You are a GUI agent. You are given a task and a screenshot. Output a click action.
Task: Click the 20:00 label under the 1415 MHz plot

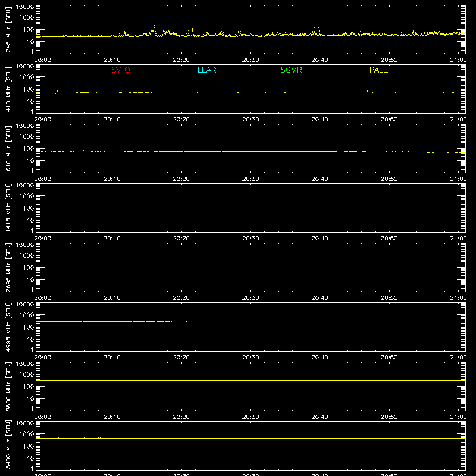[x=43, y=239]
